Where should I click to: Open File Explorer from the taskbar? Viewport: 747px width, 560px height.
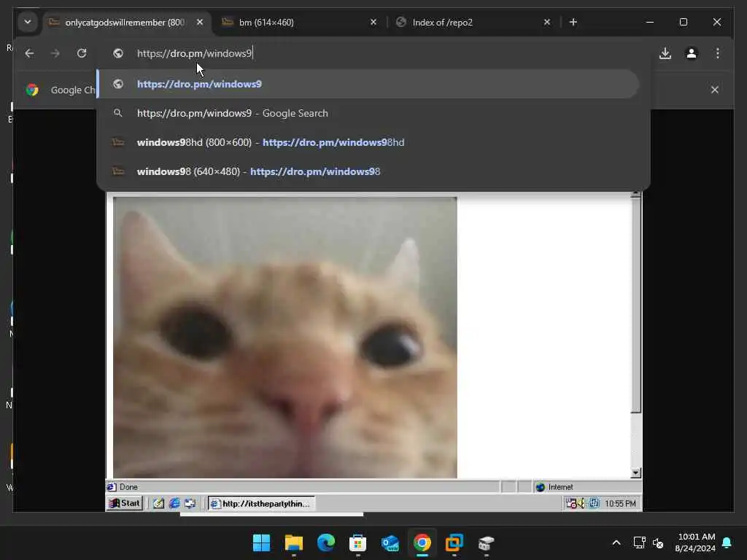[294, 542]
